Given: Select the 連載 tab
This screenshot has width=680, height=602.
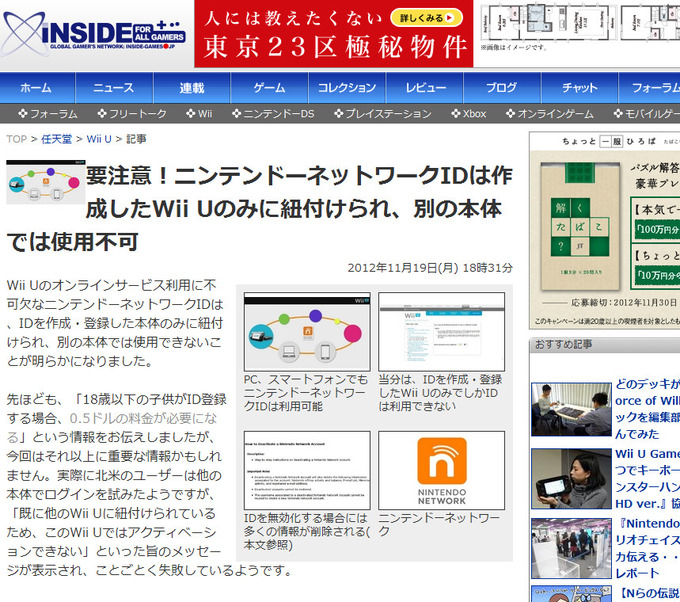Looking at the screenshot, I should (192, 88).
